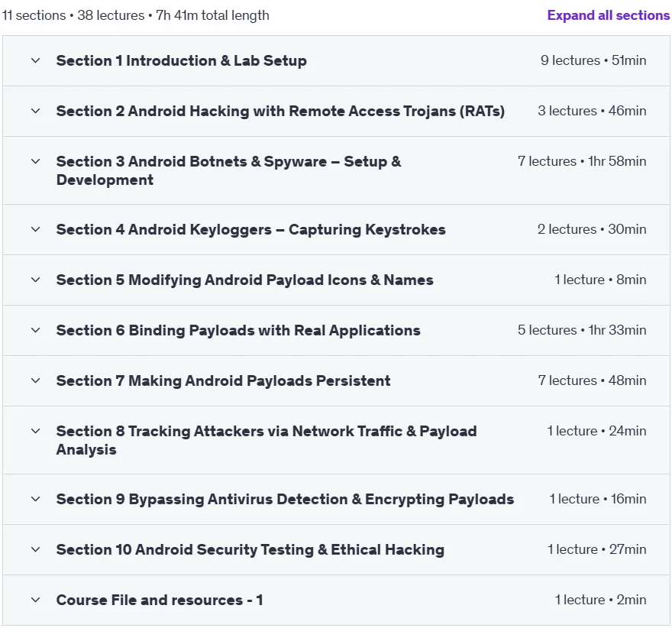Image resolution: width=672 pixels, height=628 pixels.
Task: Click the 3 lectures 46min label
Action: pos(593,111)
